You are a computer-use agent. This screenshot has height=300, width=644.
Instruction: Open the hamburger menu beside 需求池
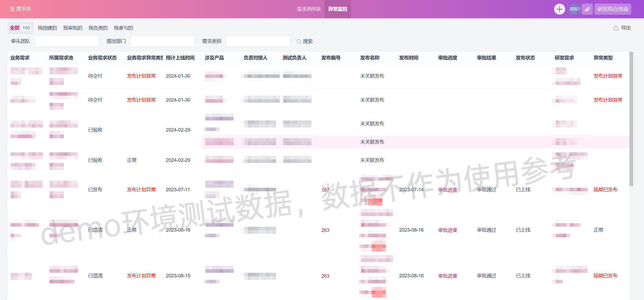point(12,9)
